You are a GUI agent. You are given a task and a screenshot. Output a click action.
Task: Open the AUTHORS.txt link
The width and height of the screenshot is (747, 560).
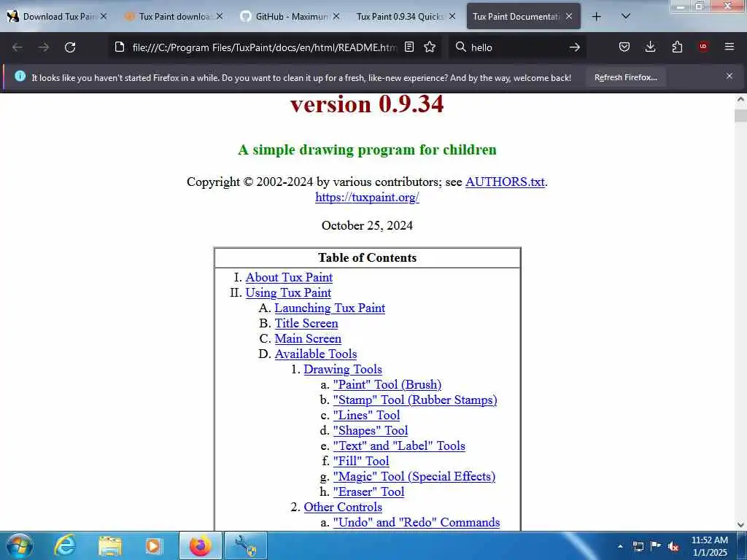click(x=505, y=182)
